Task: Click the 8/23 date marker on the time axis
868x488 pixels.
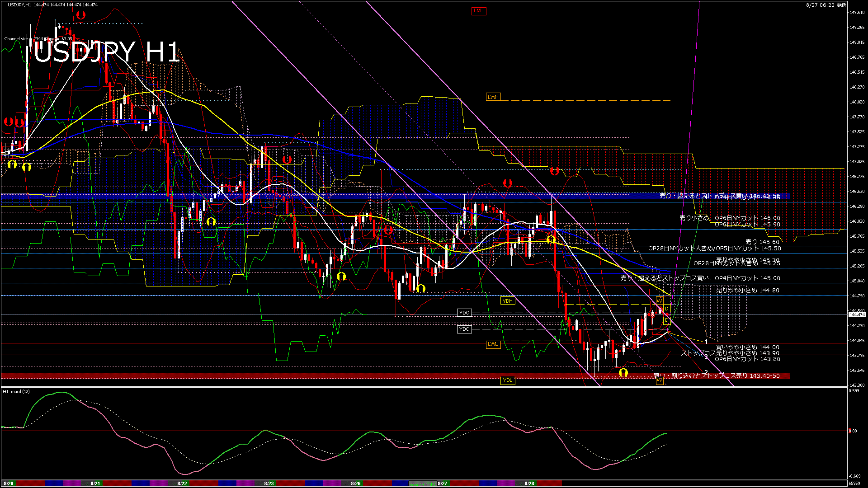Action: click(x=269, y=483)
